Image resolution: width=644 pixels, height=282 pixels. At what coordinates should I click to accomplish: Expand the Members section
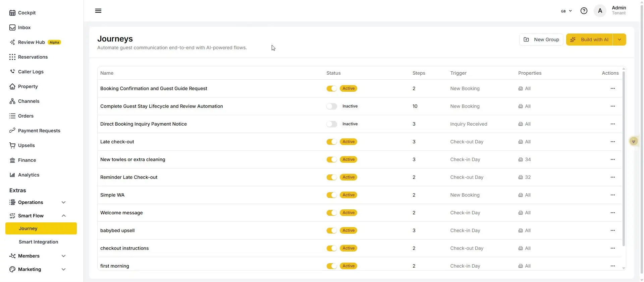coord(38,256)
